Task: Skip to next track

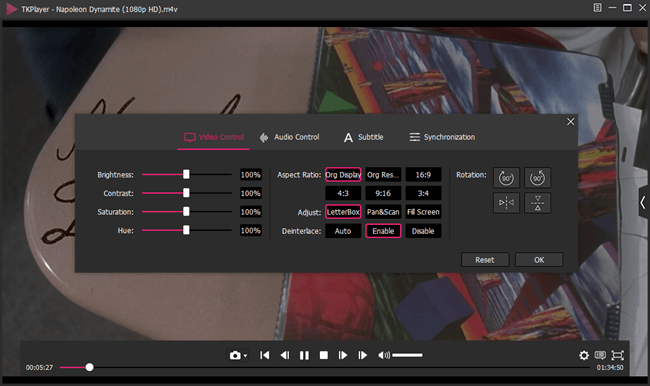Action: pyautogui.click(x=363, y=355)
